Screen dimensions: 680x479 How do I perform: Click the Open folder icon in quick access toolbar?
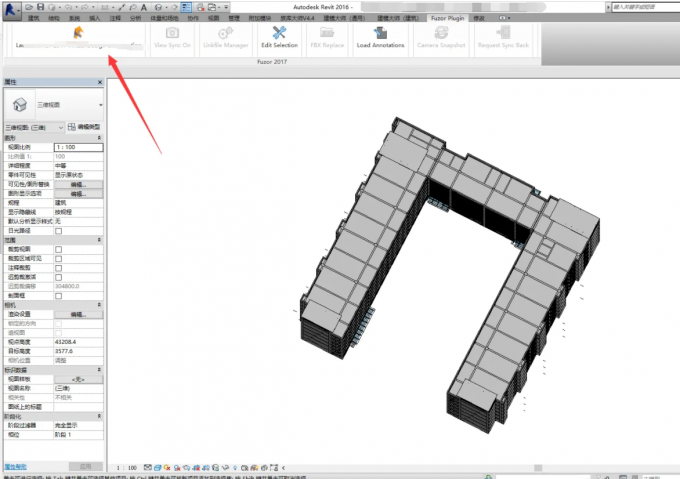coord(29,7)
